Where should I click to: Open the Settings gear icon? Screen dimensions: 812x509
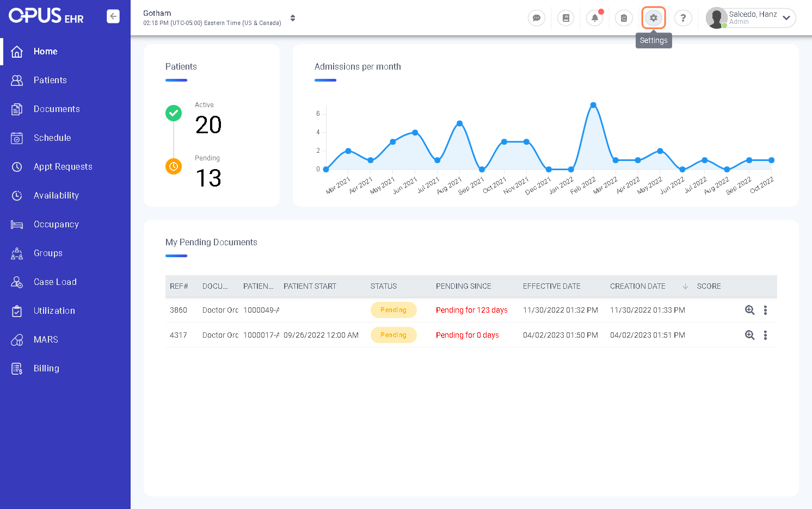click(654, 18)
